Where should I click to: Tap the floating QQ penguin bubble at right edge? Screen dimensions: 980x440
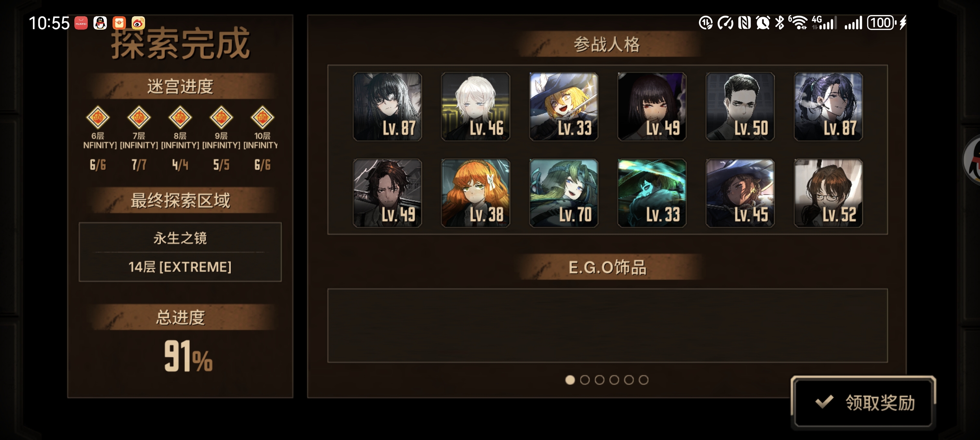(x=972, y=161)
